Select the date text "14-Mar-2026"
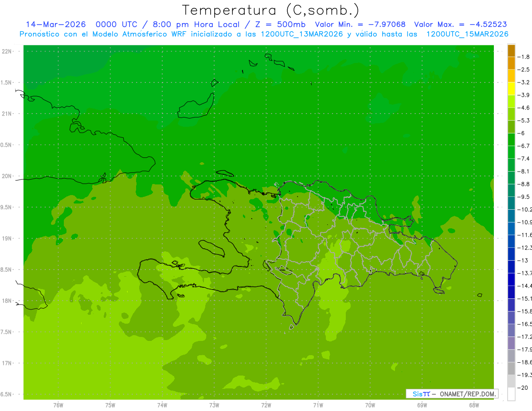 coord(55,24)
